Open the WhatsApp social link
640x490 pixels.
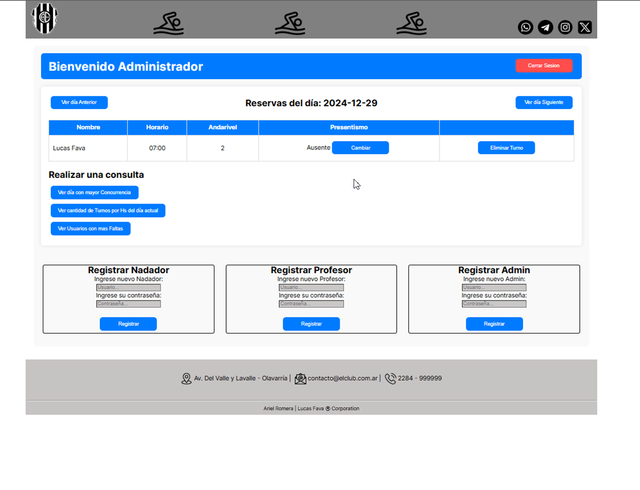(x=526, y=28)
